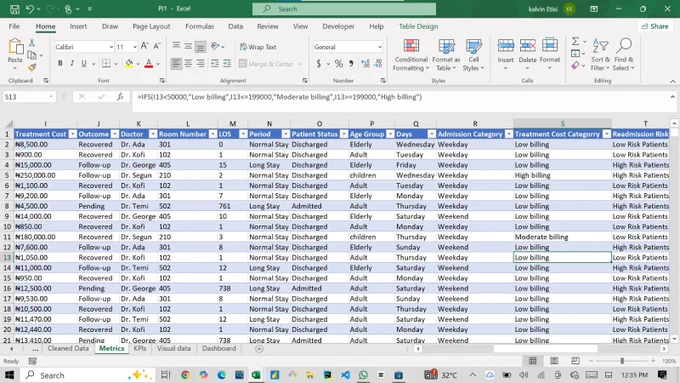Open the General number format dropdown
This screenshot has width=680, height=383.
(379, 47)
